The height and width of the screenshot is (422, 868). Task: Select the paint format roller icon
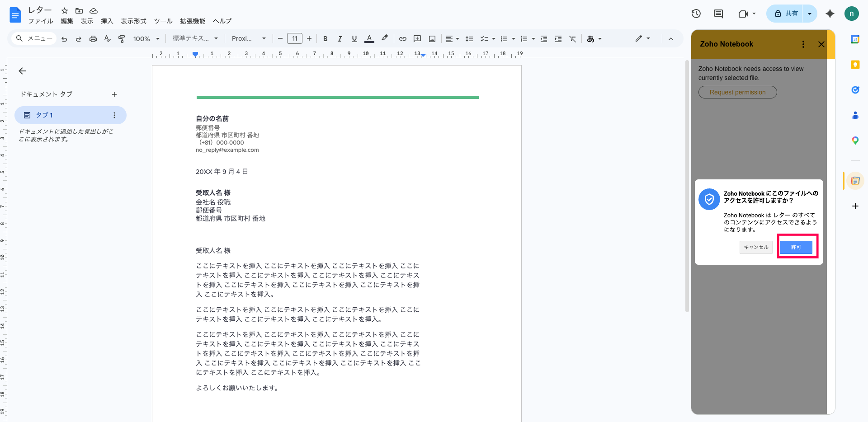point(122,39)
